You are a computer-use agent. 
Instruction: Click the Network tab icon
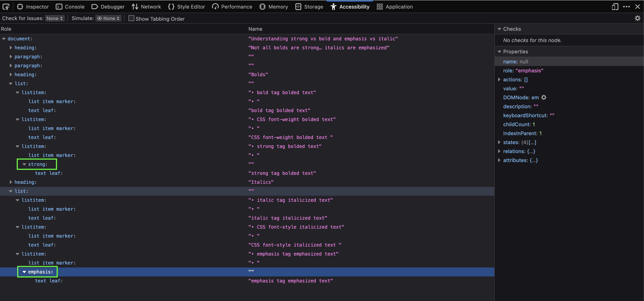pyautogui.click(x=135, y=7)
